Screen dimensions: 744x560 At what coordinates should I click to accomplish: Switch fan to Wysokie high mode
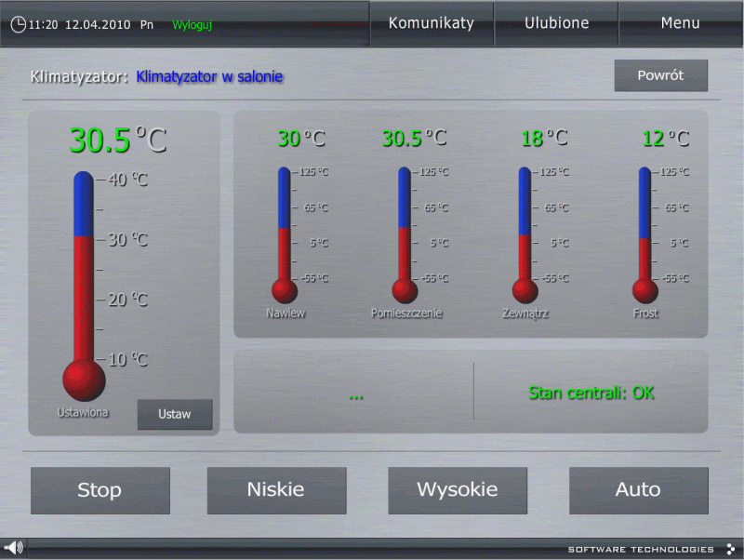457,490
